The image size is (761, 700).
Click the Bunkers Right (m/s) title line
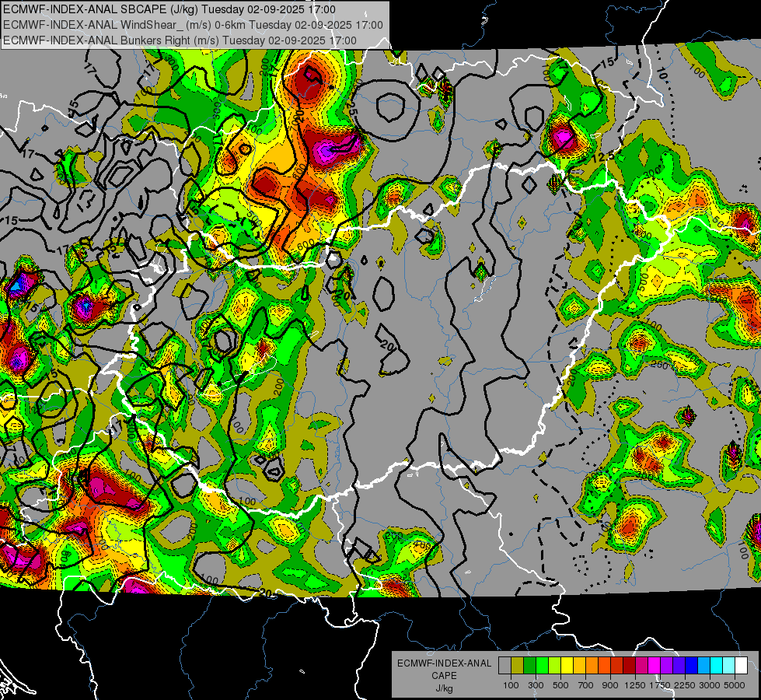pyautogui.click(x=180, y=40)
